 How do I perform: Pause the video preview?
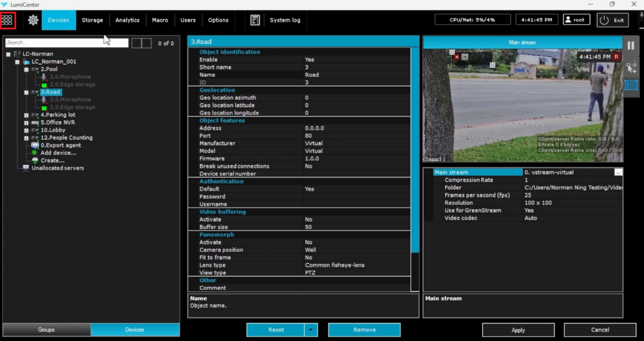[x=630, y=46]
